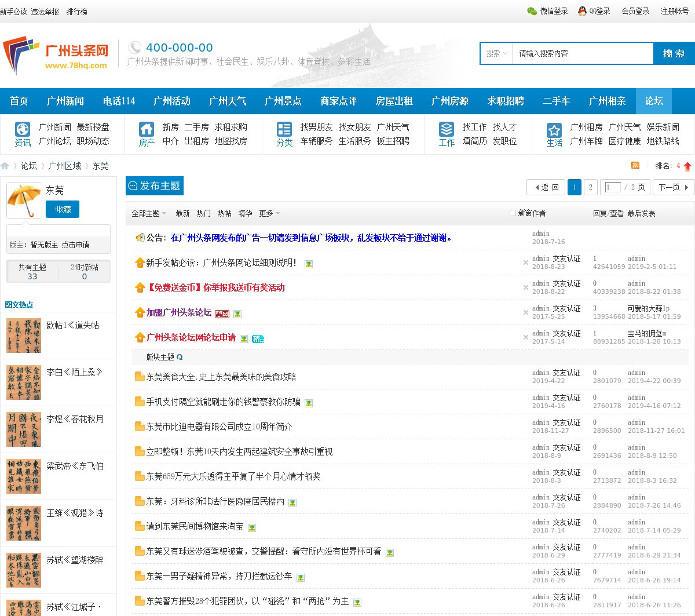The height and width of the screenshot is (616, 695).
Task: Enable the 新窗 checkbox
Action: pos(513,213)
